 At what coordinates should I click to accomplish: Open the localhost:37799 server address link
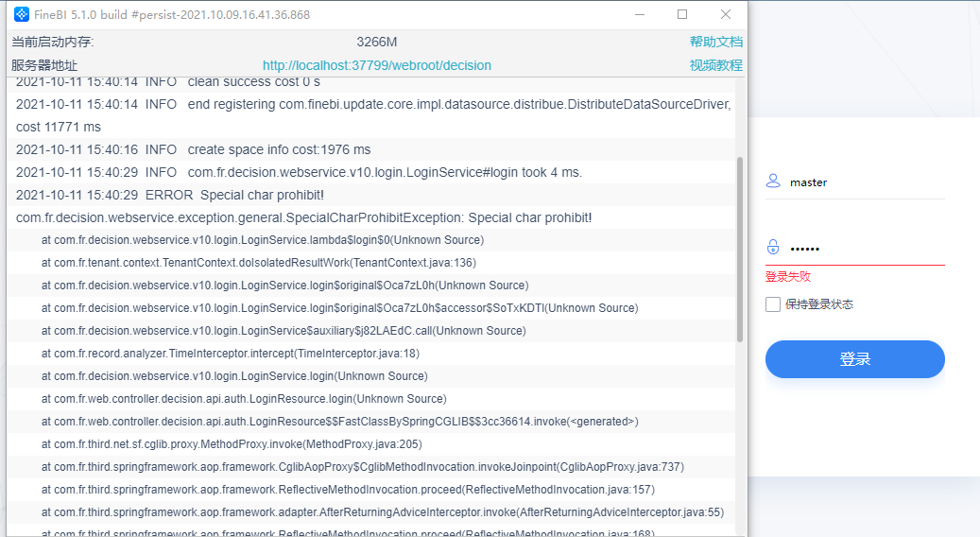[377, 65]
